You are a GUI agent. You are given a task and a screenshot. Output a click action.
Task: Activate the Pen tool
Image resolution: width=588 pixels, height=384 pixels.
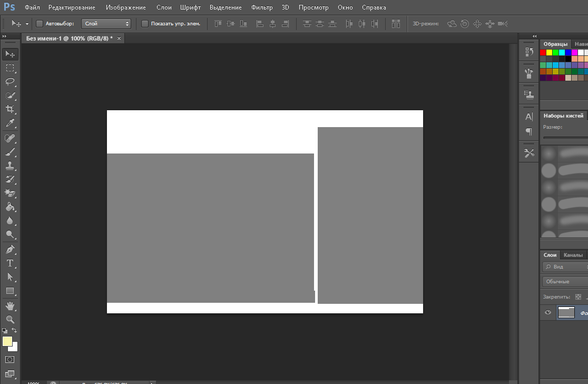pos(10,249)
